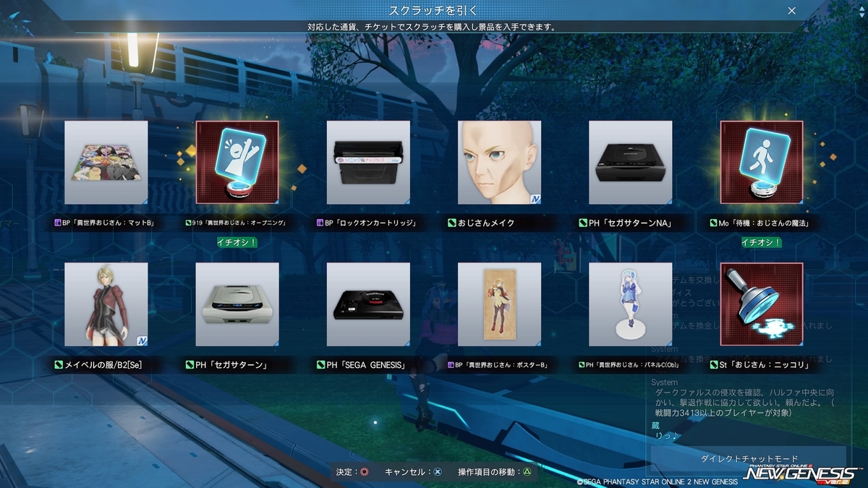Select the パネルC(Ob) figure panel icon

coord(631,304)
